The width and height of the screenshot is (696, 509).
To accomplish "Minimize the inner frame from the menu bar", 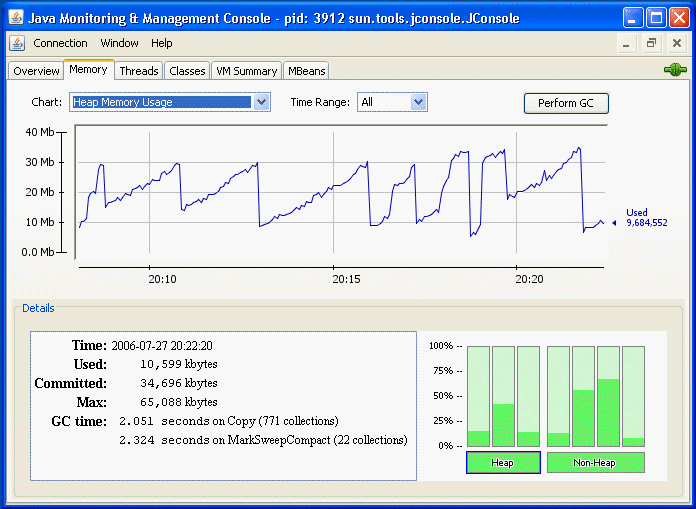I will (x=626, y=44).
